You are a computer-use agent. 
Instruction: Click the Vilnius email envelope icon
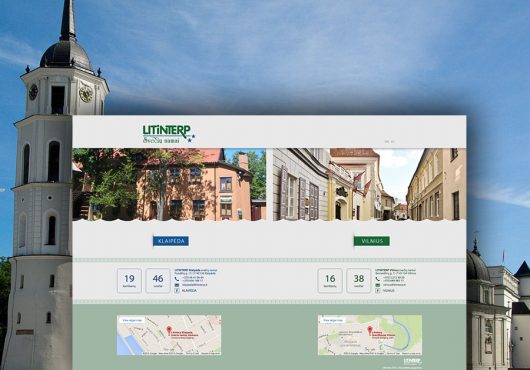[378, 285]
